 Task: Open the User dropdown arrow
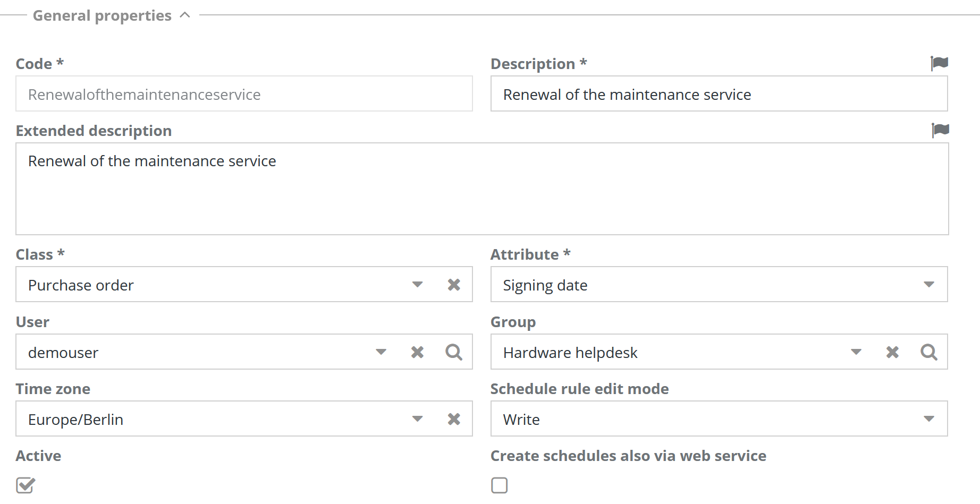coord(381,352)
